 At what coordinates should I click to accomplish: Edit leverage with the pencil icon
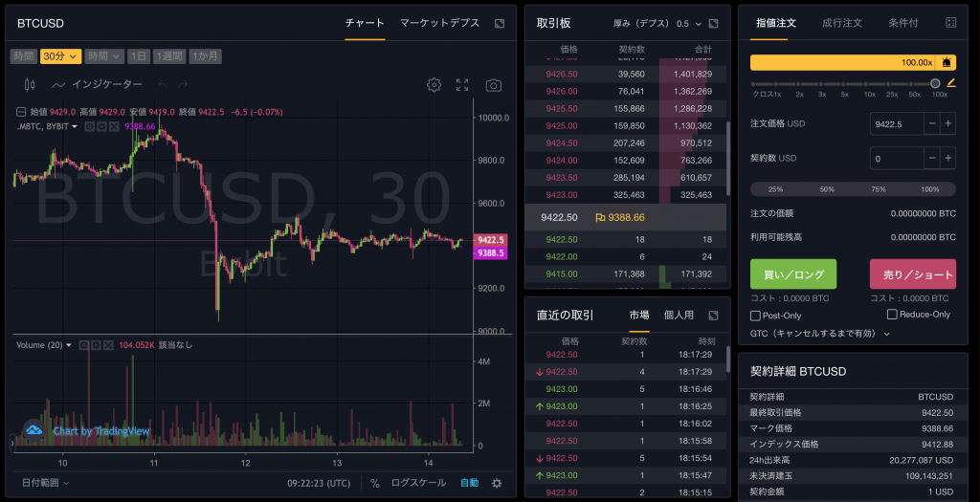tap(950, 82)
